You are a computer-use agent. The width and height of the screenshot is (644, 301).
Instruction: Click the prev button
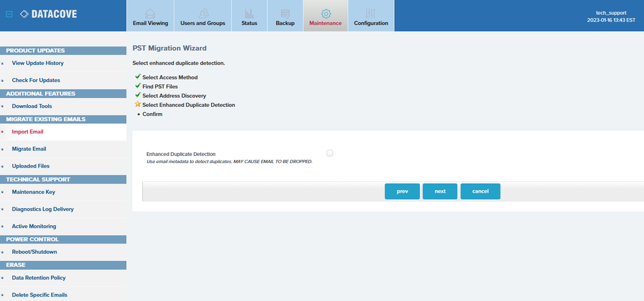(x=402, y=191)
